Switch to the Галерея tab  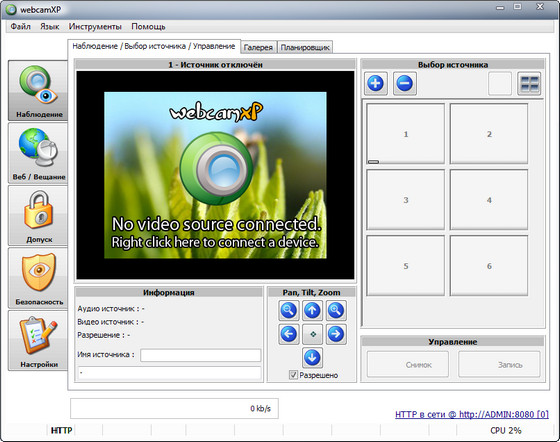[x=258, y=47]
